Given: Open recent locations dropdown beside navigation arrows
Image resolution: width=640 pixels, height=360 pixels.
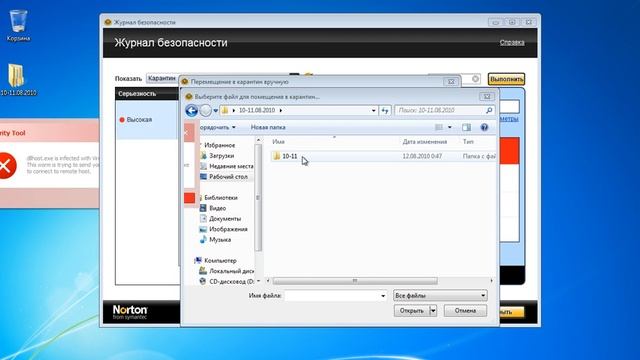Looking at the screenshot, I should coord(216,111).
